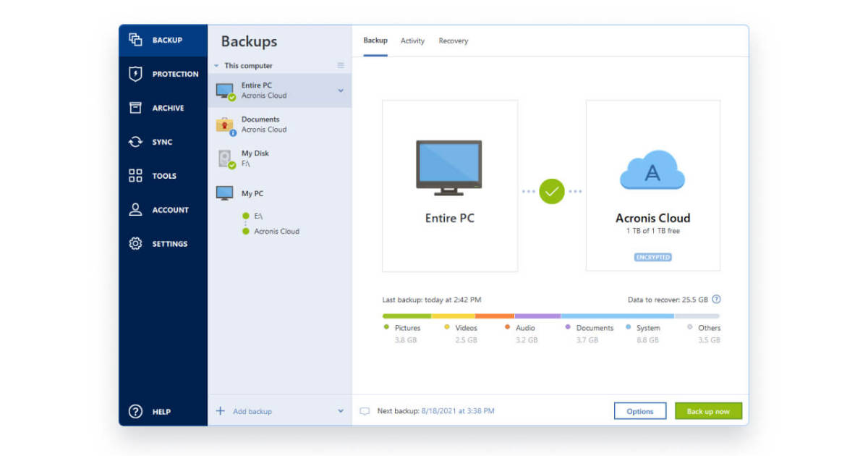
Task: Expand the Add backup dropdown arrow
Action: (340, 410)
